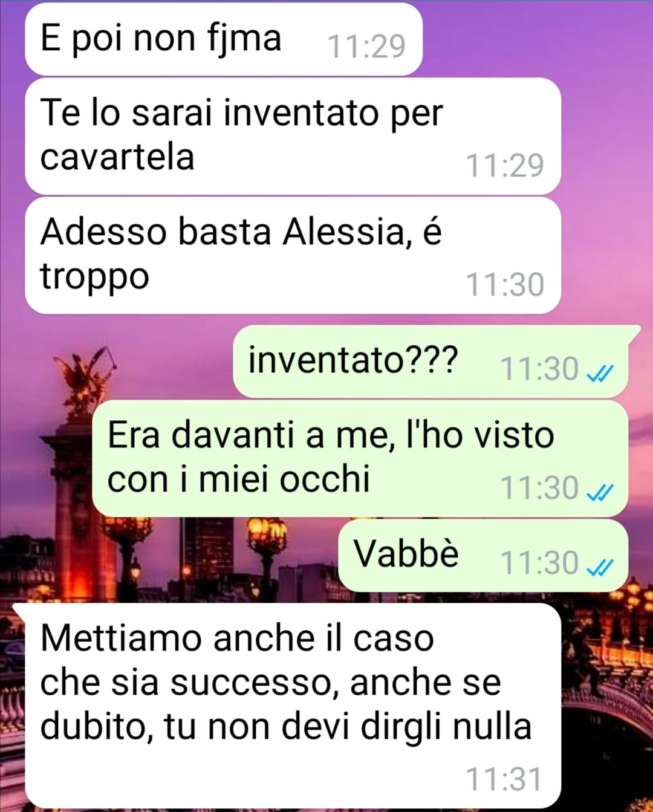Tap the 'Vabbè' sent message bubble

(x=482, y=555)
